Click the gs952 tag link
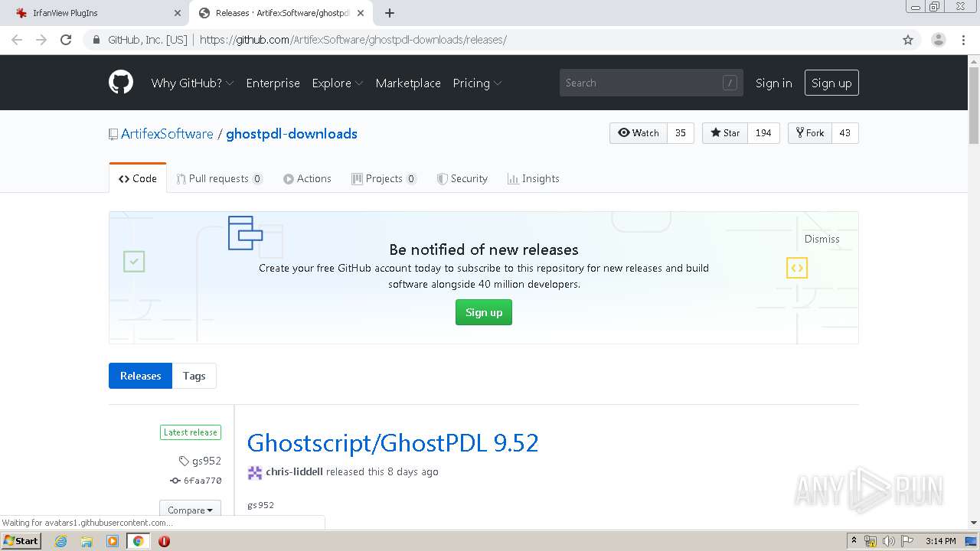Image resolution: width=980 pixels, height=551 pixels. (x=200, y=461)
